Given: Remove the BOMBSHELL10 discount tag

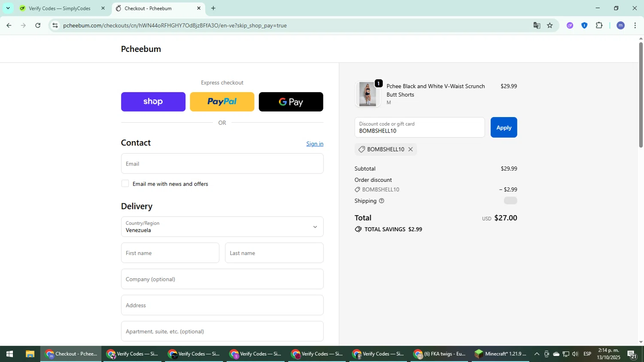Looking at the screenshot, I should point(410,149).
